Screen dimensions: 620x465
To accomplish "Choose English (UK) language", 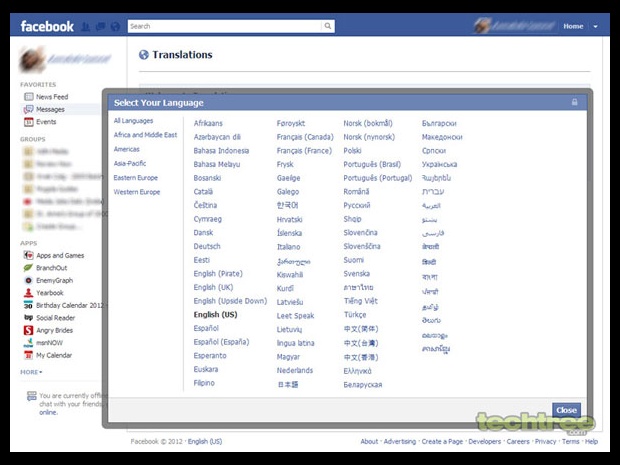I will coord(213,287).
